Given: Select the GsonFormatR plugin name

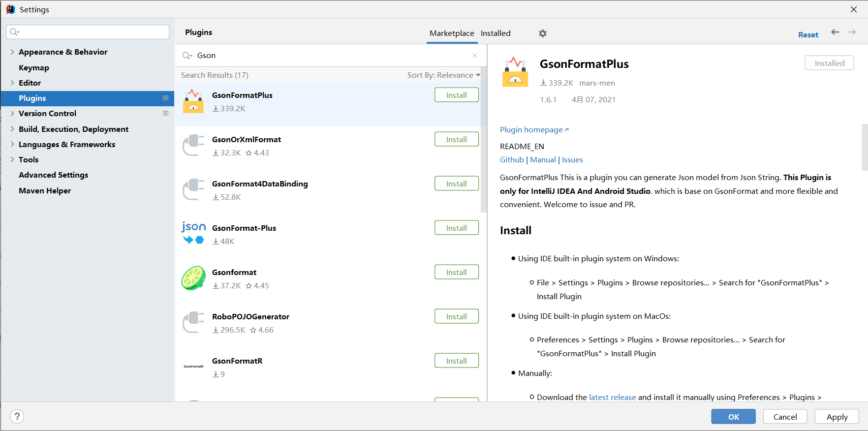Looking at the screenshot, I should 237,361.
